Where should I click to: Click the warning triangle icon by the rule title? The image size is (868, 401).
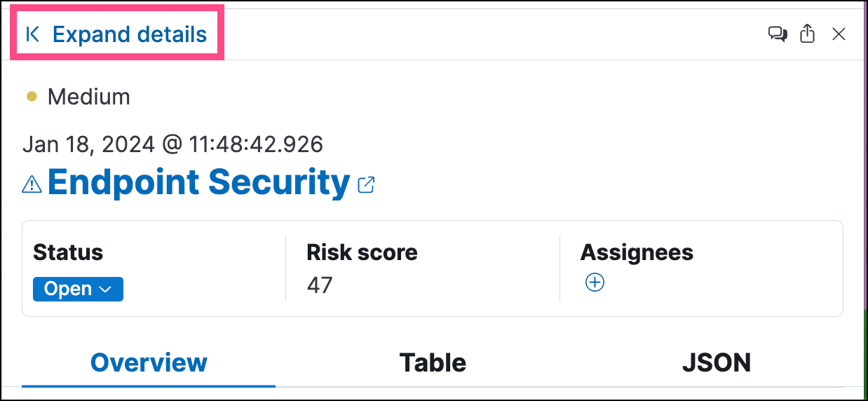click(32, 184)
